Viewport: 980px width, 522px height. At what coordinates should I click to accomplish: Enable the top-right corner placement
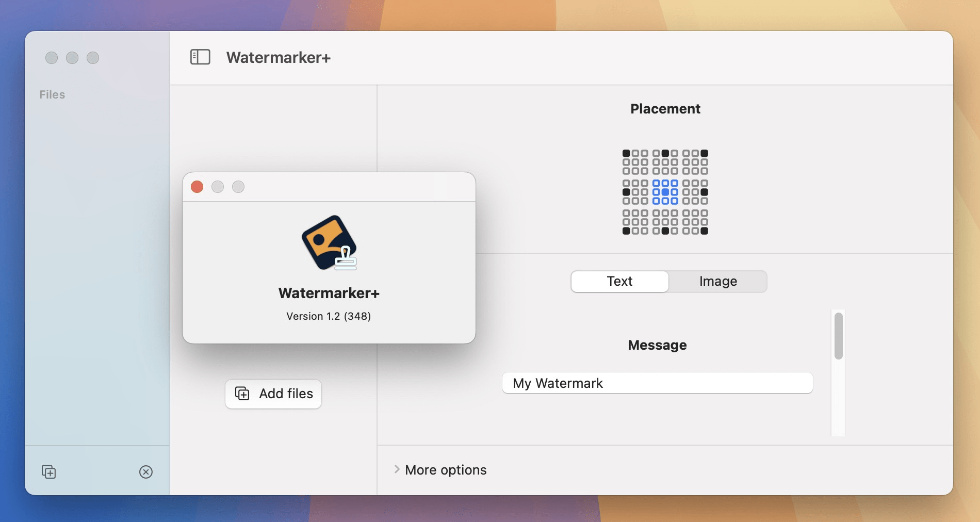[705, 153]
